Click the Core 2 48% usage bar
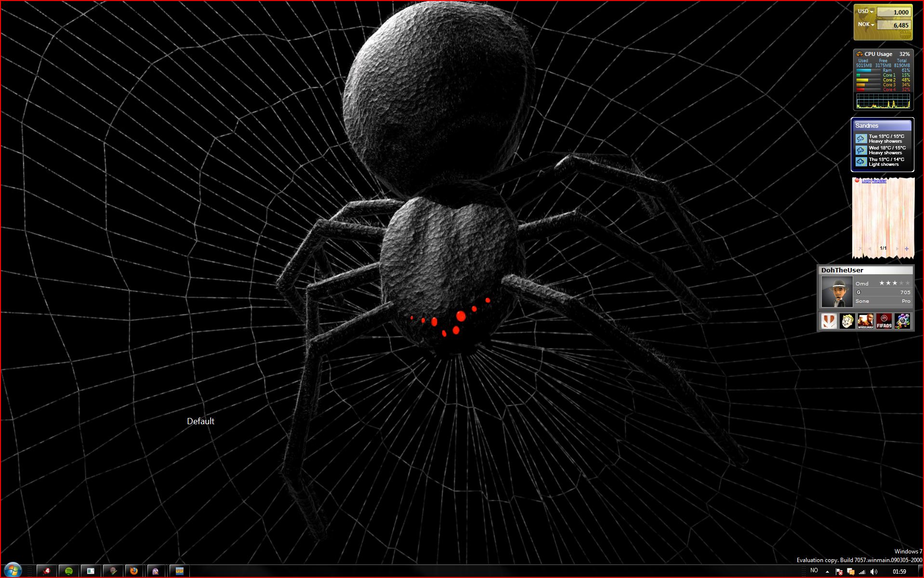The height and width of the screenshot is (578, 924). (x=868, y=80)
